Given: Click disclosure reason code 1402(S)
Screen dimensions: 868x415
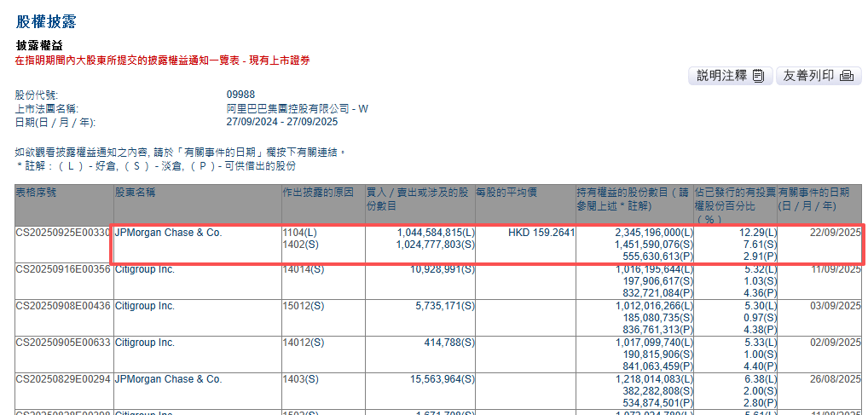Looking at the screenshot, I should tap(300, 244).
